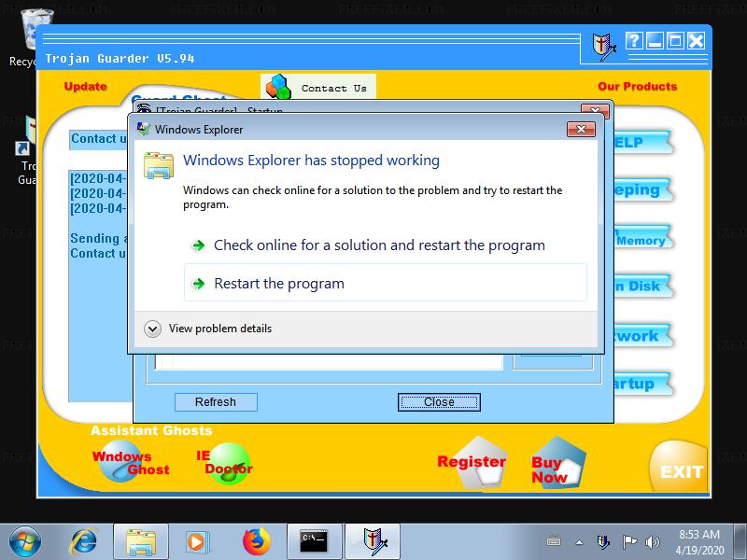Viewport: 747px width, 560px height.
Task: Open the Network ribbon button on right
Action: click(x=642, y=336)
